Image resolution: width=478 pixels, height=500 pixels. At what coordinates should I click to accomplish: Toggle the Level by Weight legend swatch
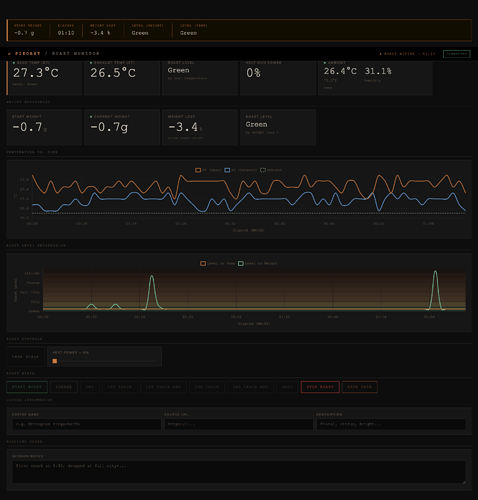click(x=241, y=263)
